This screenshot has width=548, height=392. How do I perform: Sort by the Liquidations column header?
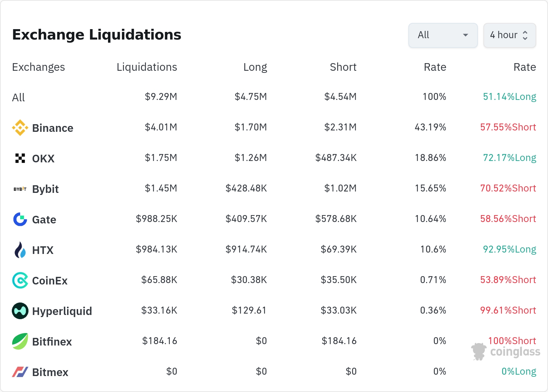147,67
